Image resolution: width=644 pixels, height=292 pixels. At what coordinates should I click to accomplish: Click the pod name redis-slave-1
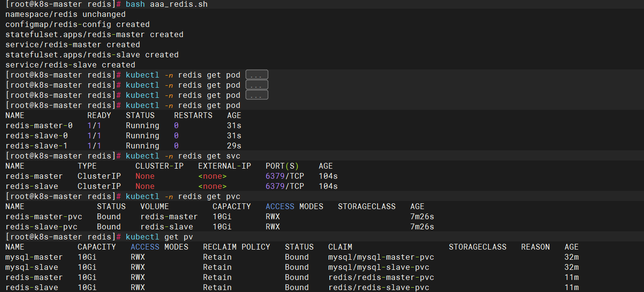[x=37, y=146]
